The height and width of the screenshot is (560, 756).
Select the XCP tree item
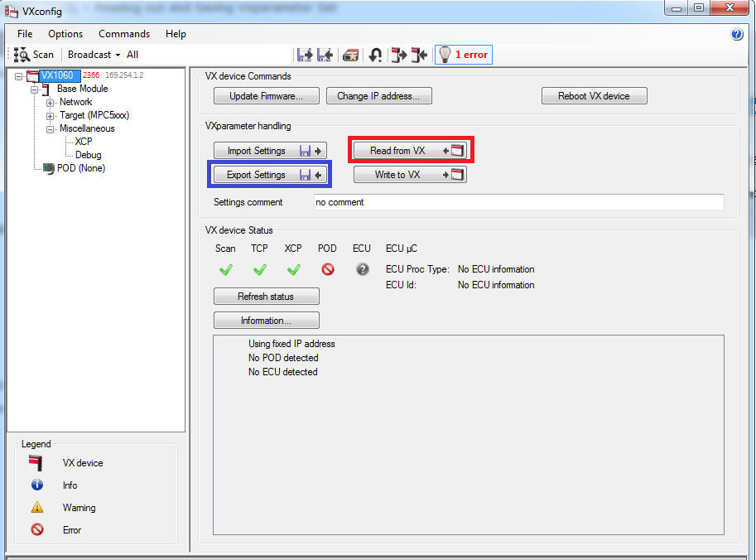[84, 142]
